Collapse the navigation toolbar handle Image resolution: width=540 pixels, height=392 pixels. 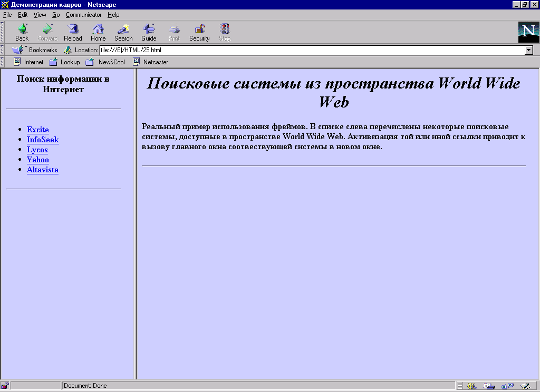(2, 32)
